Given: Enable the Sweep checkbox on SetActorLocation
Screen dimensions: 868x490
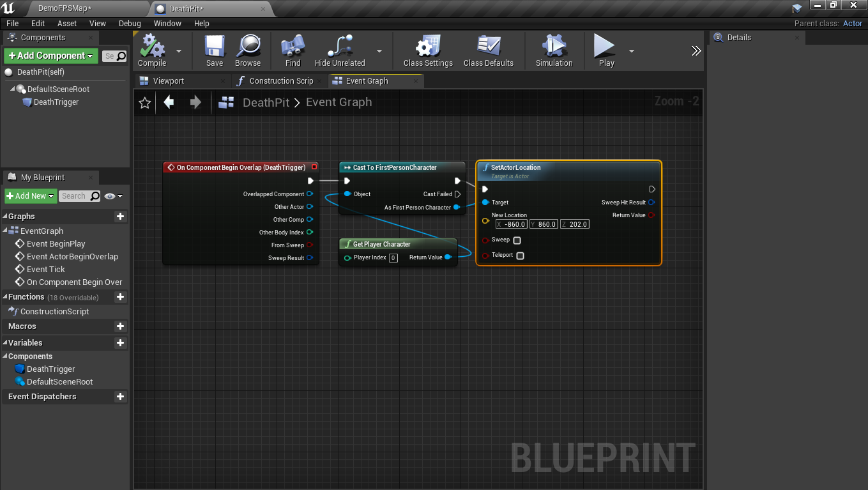Looking at the screenshot, I should [x=517, y=240].
